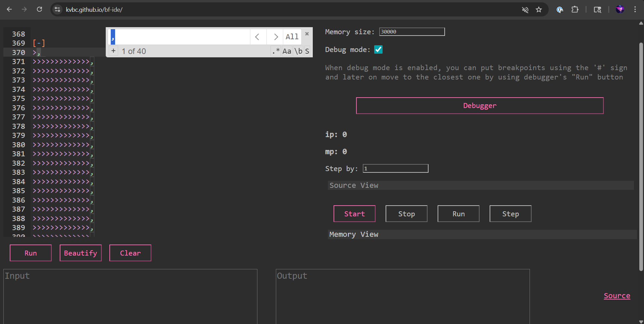This screenshot has width=644, height=324.
Task: Jump to next match with right chevron
Action: click(275, 37)
